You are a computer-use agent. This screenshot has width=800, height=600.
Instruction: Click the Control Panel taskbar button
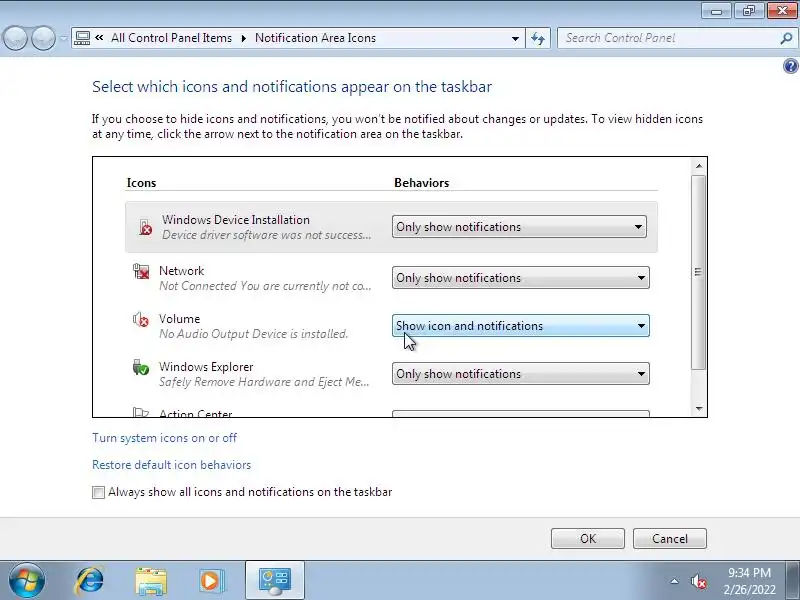[x=275, y=581]
